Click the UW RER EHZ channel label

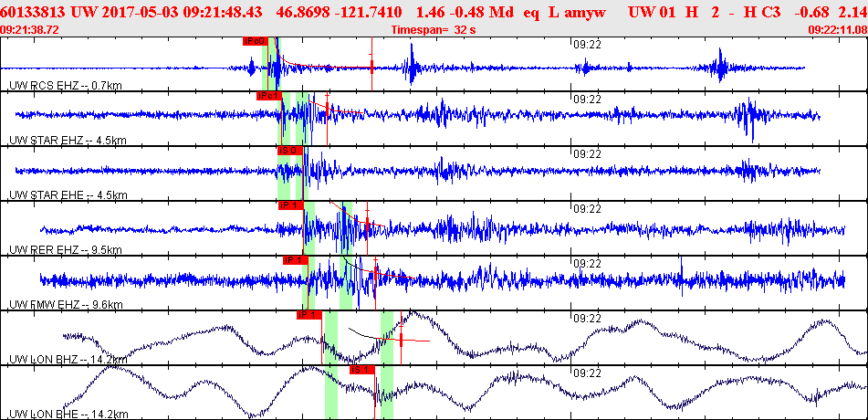pos(66,249)
